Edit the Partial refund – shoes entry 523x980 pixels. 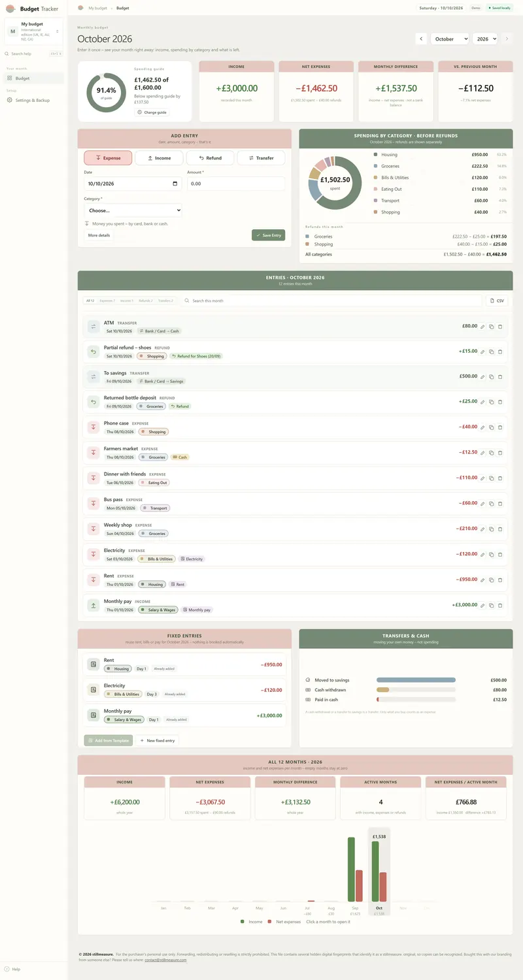click(x=482, y=351)
